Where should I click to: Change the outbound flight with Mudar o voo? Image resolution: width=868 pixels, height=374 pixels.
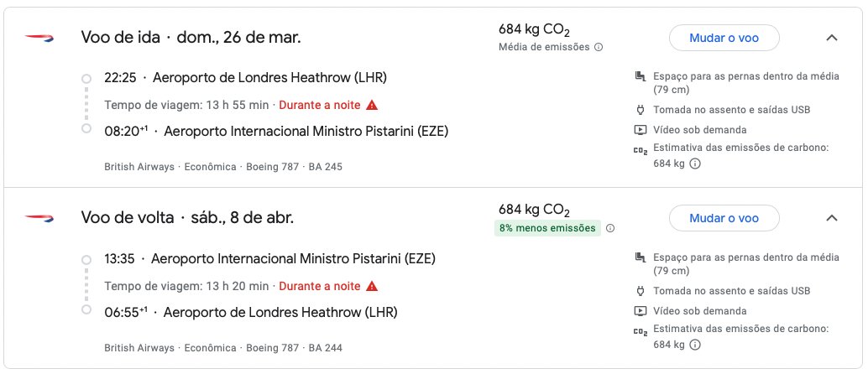[x=724, y=39]
